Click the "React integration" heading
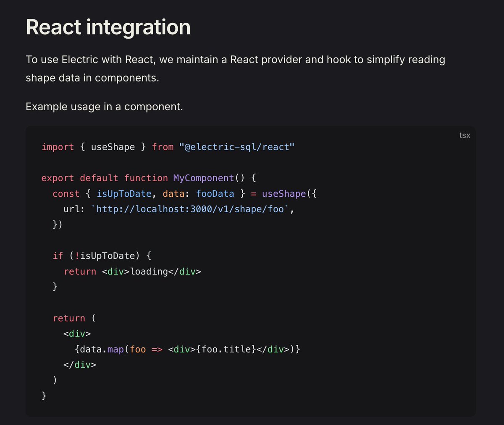The width and height of the screenshot is (504, 425). click(x=108, y=27)
